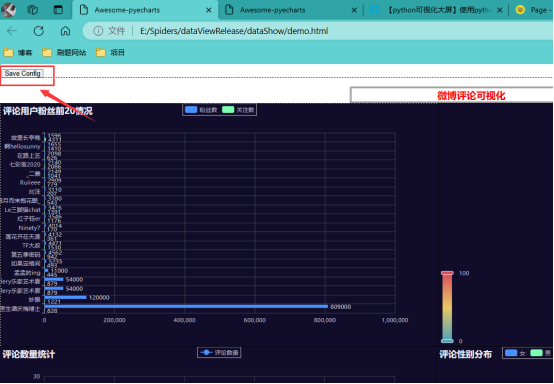Open the 项目 bookmark folder
The height and width of the screenshot is (384, 554).
[111, 53]
